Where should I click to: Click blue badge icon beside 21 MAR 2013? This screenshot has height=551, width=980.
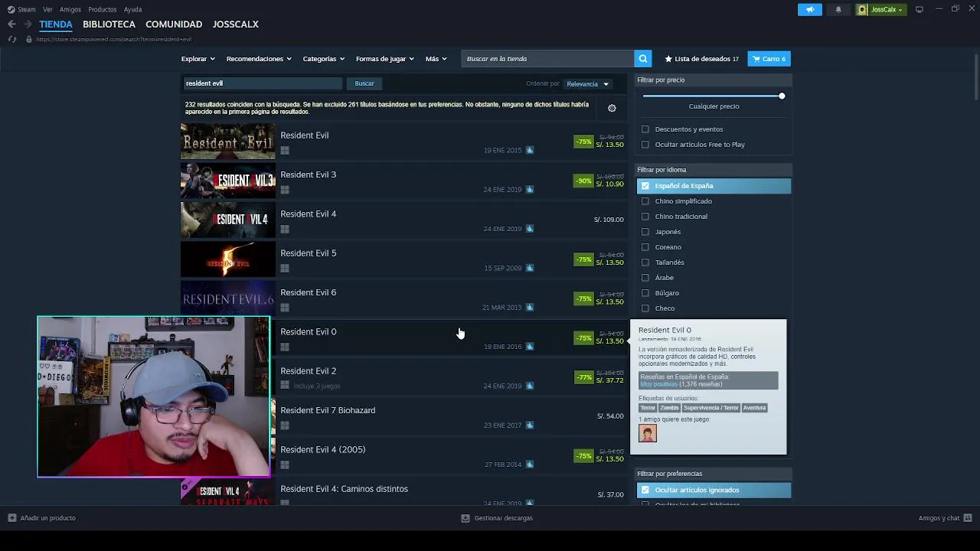tap(530, 307)
